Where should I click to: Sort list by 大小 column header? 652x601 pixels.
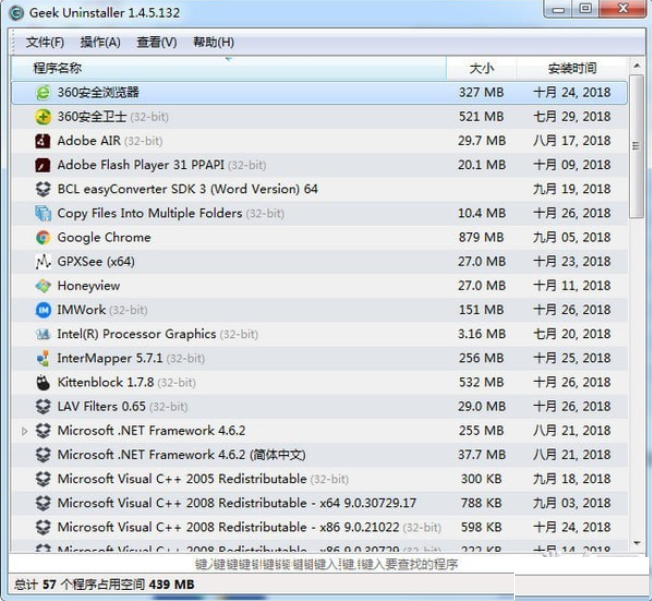coord(481,68)
